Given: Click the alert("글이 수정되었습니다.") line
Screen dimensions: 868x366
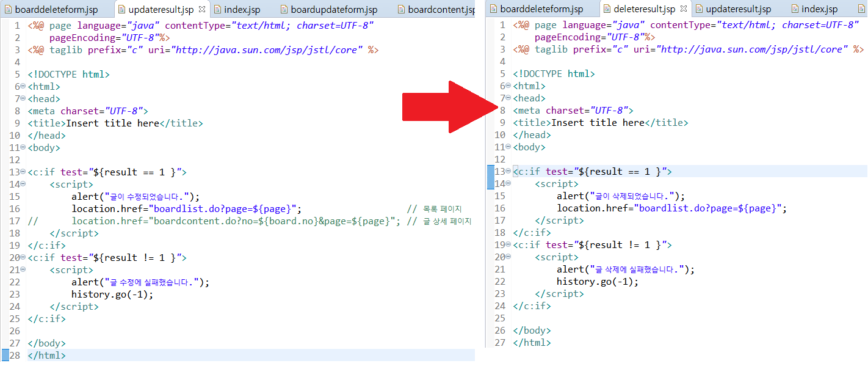Looking at the screenshot, I should coord(136,196).
